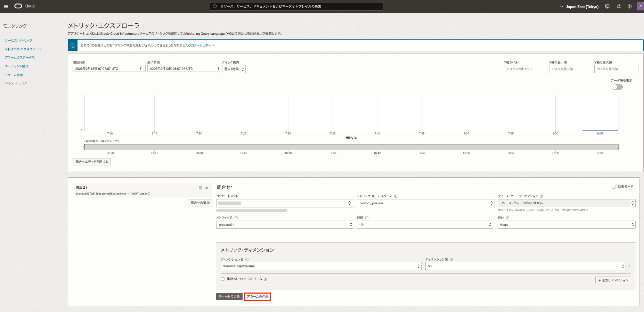Open the end time calendar picker

tap(217, 68)
